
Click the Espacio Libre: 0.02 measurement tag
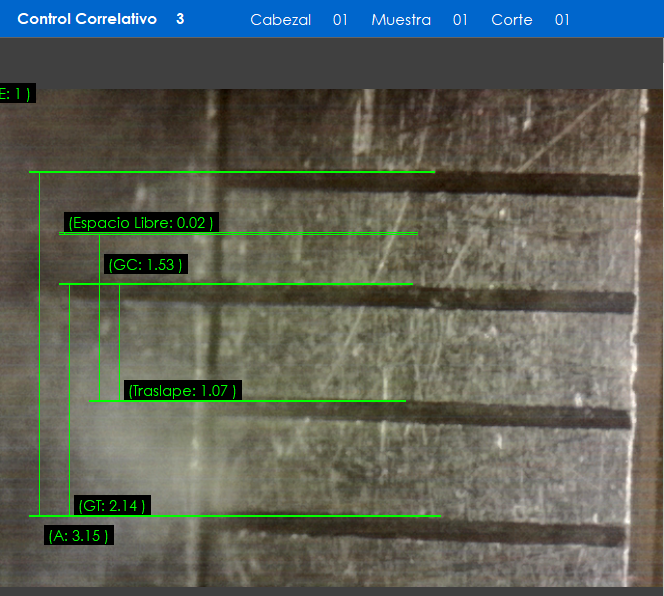(x=141, y=222)
